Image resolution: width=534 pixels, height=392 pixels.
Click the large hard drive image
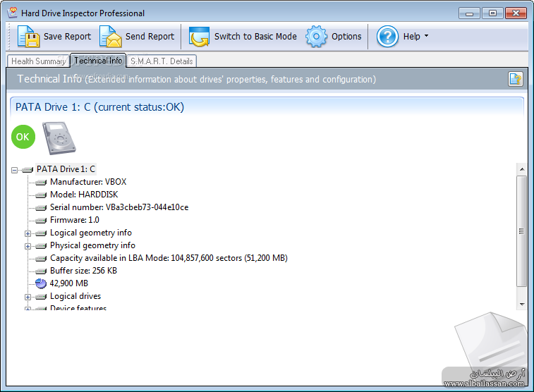click(x=59, y=138)
